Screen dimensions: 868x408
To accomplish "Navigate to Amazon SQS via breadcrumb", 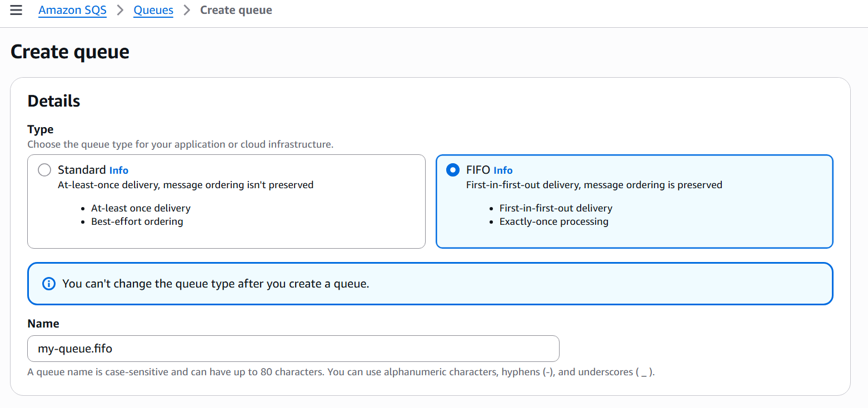I will [72, 9].
